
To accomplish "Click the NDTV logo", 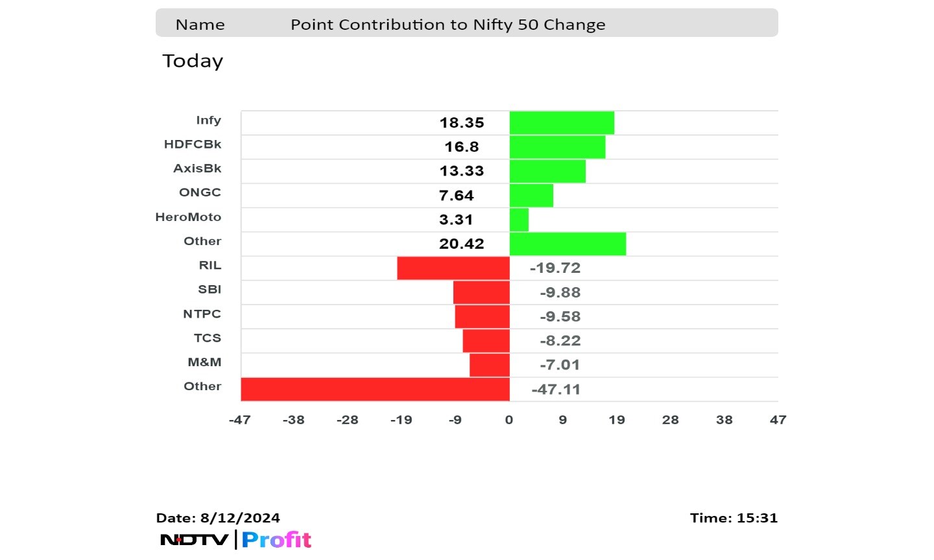I will 194,540.
